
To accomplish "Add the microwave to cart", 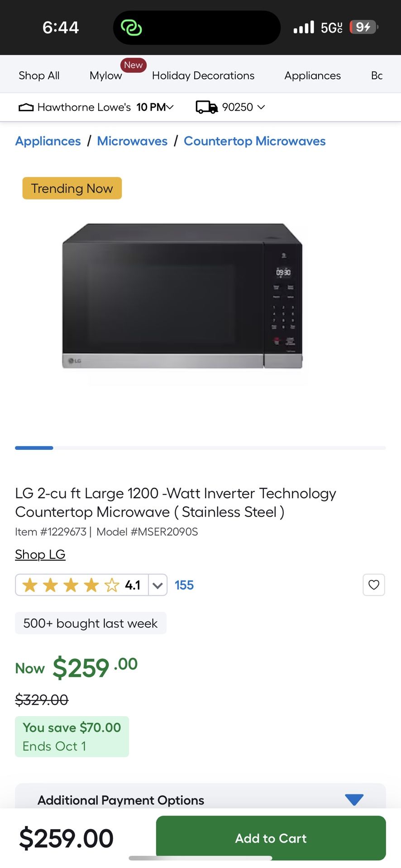I will pos(271,838).
